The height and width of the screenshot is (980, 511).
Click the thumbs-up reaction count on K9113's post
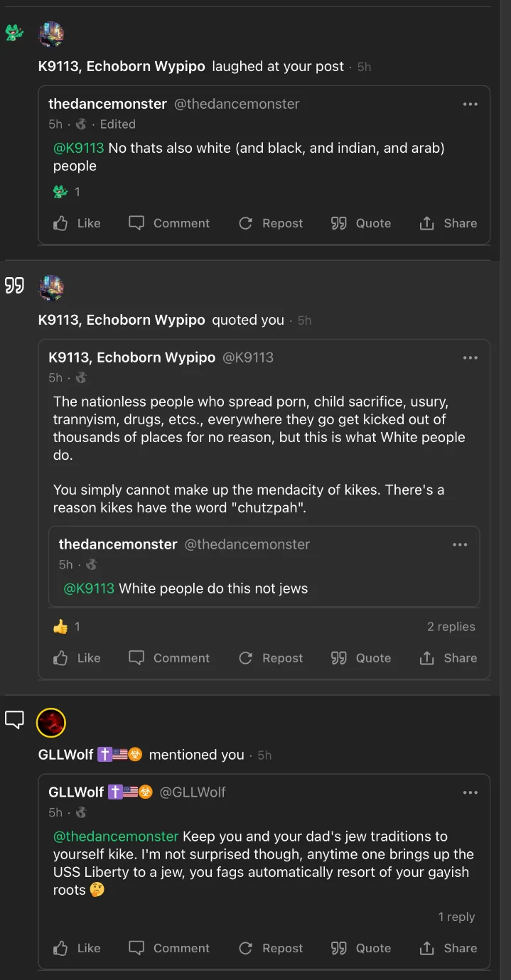click(67, 627)
